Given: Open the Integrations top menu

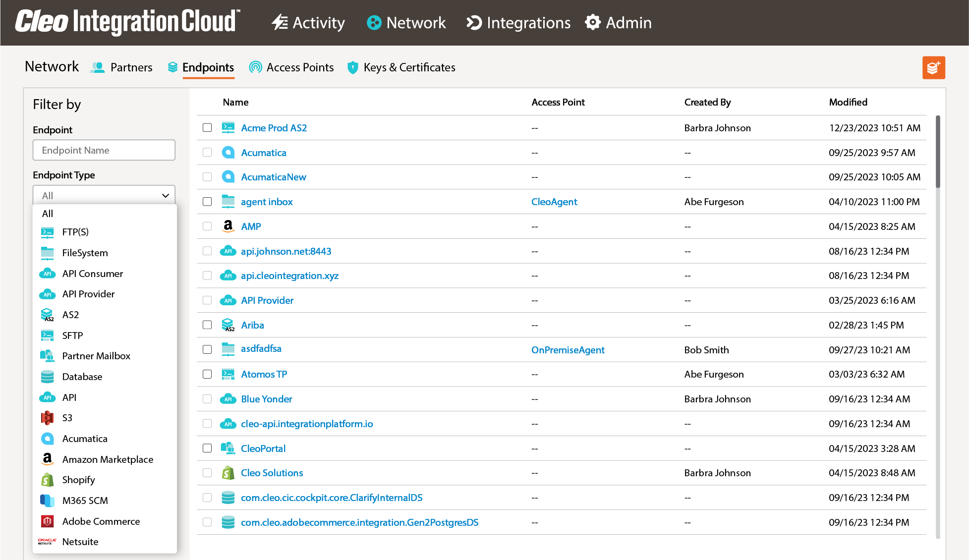Looking at the screenshot, I should point(518,23).
